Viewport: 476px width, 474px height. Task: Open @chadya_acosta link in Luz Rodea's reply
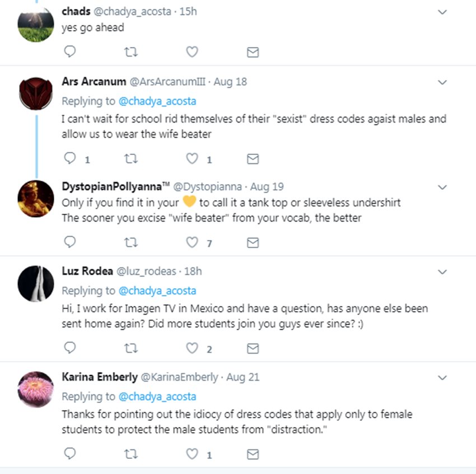click(x=157, y=290)
